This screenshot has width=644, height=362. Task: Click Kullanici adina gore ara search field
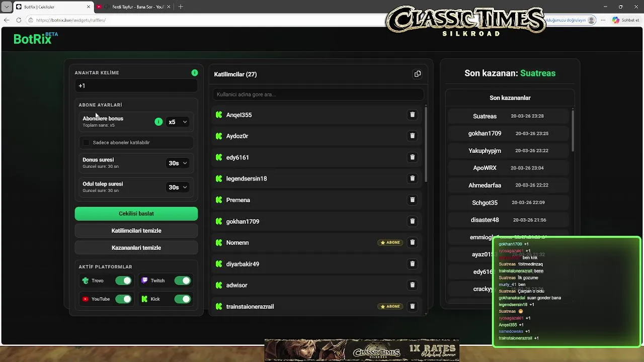tap(318, 95)
